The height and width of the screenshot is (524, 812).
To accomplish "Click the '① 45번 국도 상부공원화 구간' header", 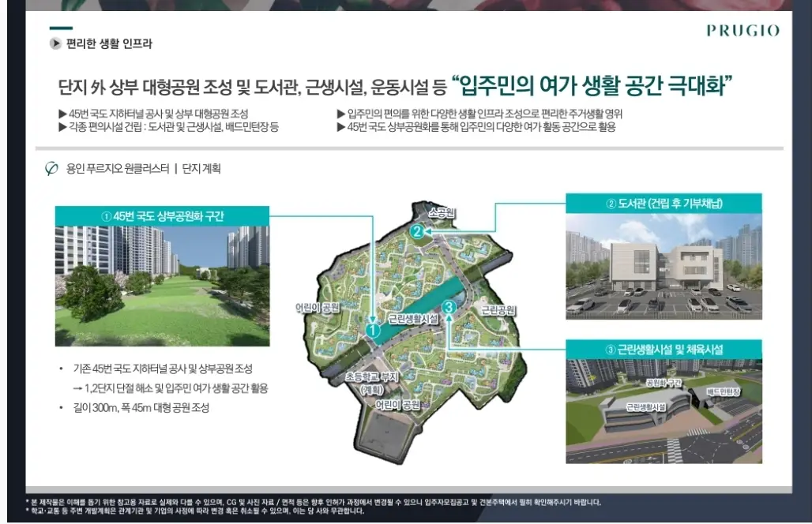I will (x=162, y=216).
